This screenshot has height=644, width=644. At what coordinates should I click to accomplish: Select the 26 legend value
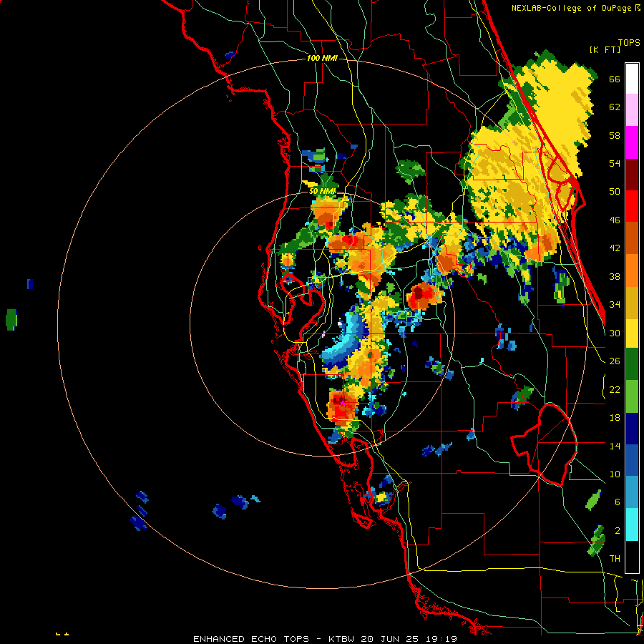615,361
